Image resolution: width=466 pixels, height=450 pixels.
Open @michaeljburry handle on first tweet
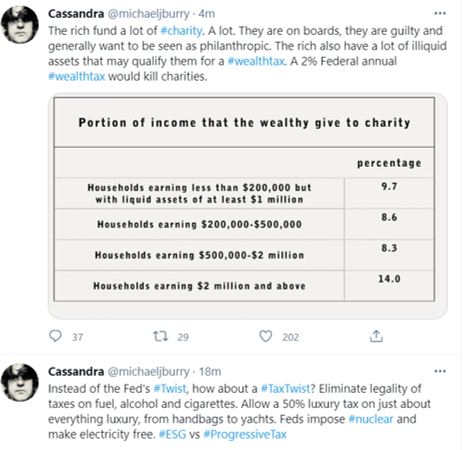coord(148,14)
